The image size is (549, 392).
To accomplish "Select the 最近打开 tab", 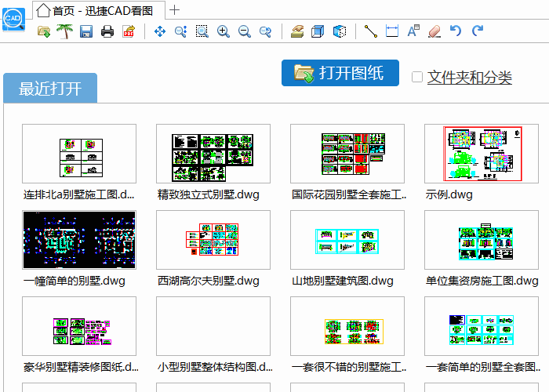I will (x=50, y=88).
